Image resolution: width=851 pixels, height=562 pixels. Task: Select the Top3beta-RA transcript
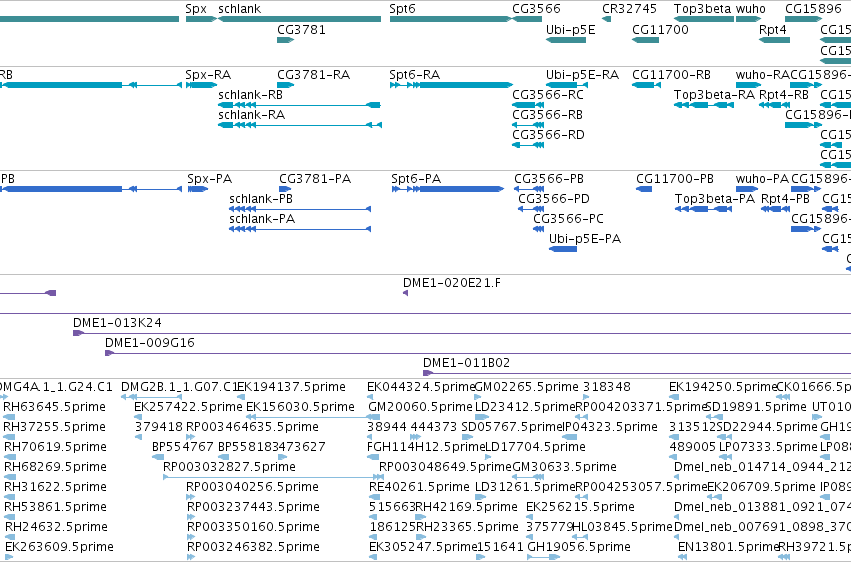[x=704, y=105]
